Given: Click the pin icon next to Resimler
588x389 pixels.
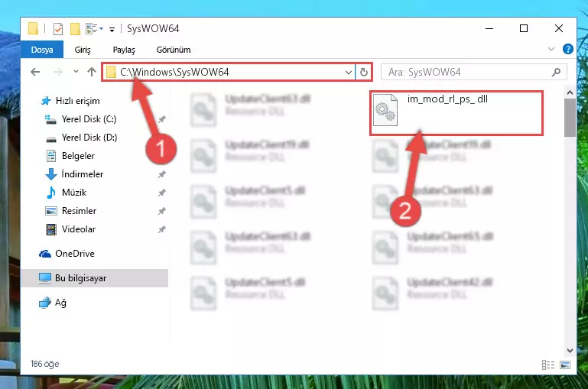Looking at the screenshot, I should [161, 212].
